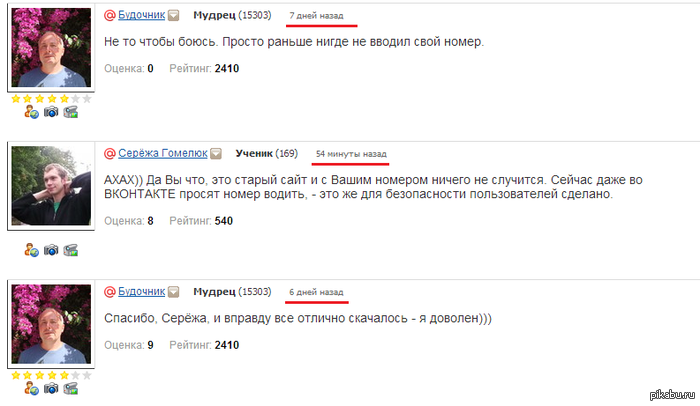Click the star rating under the first avatar
Viewport: 700px width, 406px height.
(51, 99)
